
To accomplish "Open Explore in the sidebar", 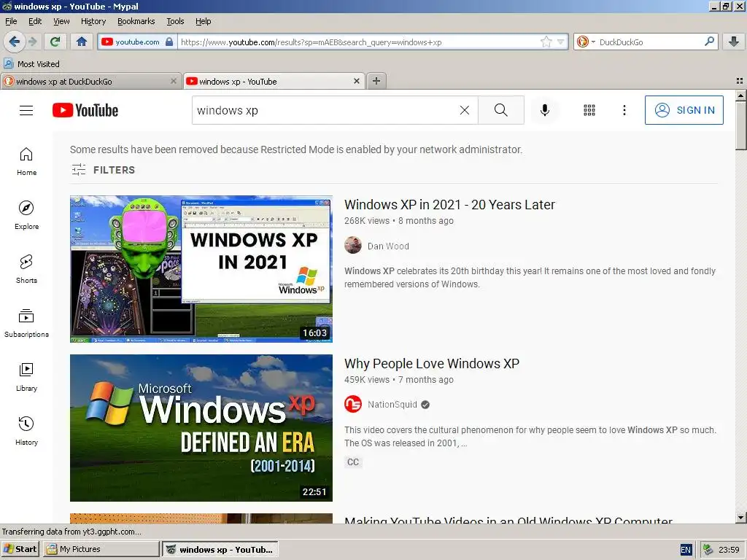I will point(26,215).
